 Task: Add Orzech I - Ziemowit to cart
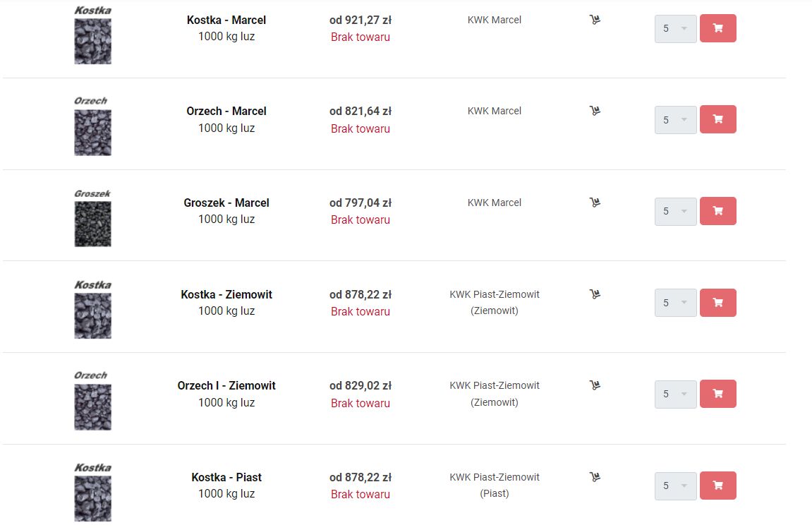tap(717, 394)
